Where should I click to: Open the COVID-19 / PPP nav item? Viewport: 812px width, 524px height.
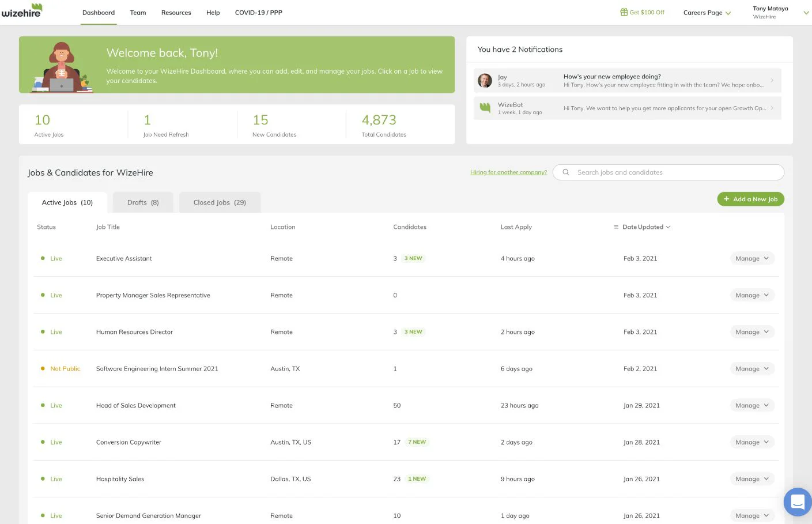click(258, 13)
